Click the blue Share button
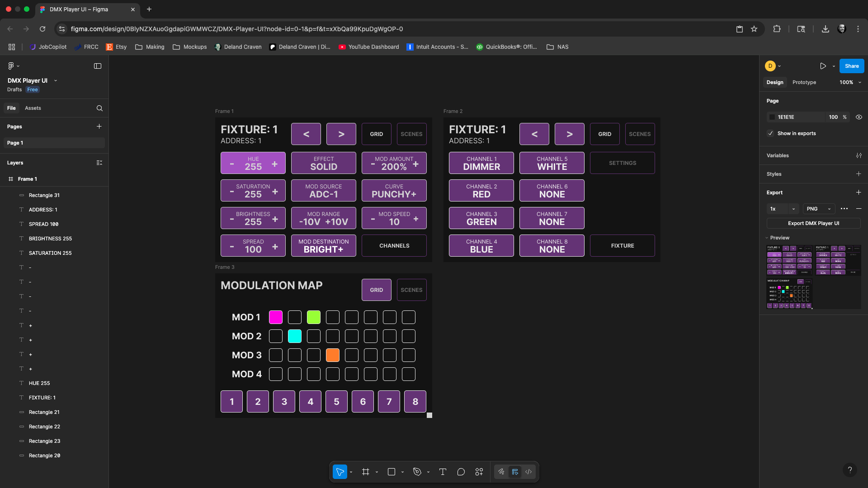This screenshot has height=488, width=868. click(x=851, y=66)
